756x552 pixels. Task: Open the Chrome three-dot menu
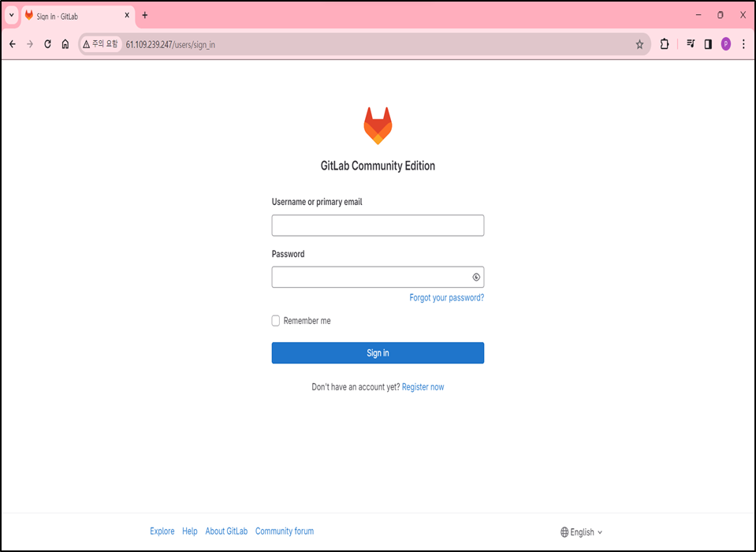tap(743, 44)
